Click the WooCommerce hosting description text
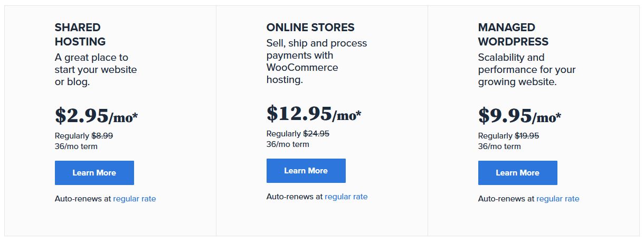The image size is (644, 240). 316,61
